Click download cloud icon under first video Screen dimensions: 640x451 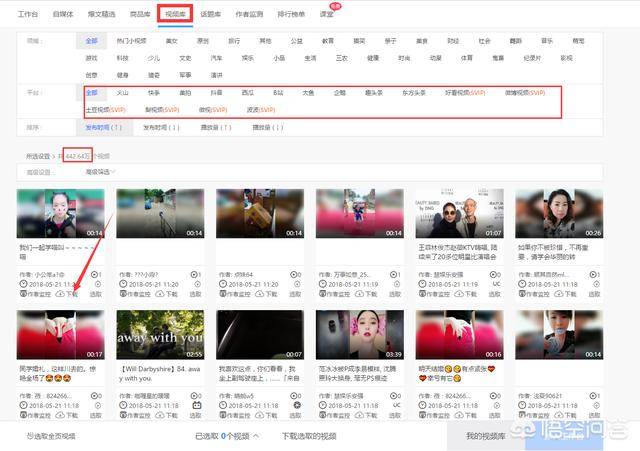pos(60,293)
